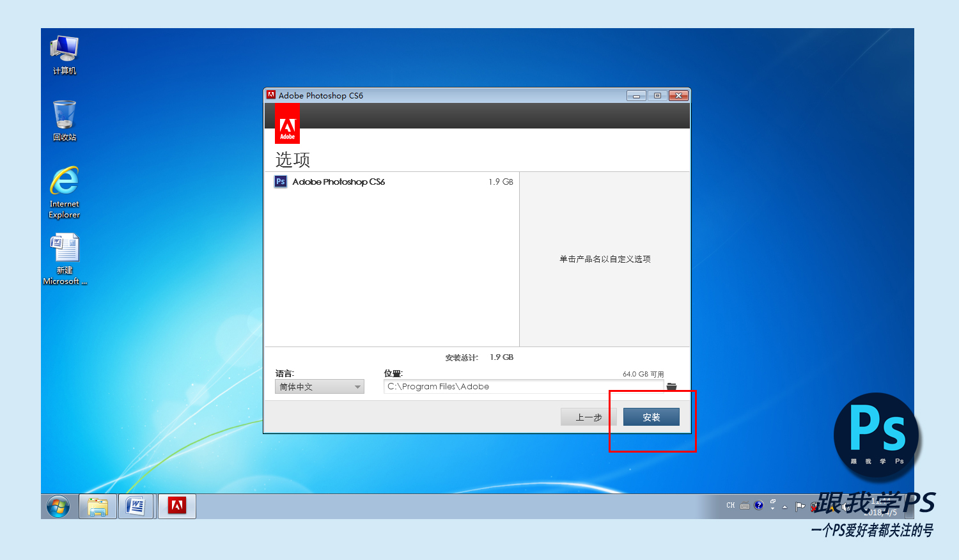959x560 pixels.
Task: Click the 单击产品名以自定义选项 hint text
Action: click(605, 259)
